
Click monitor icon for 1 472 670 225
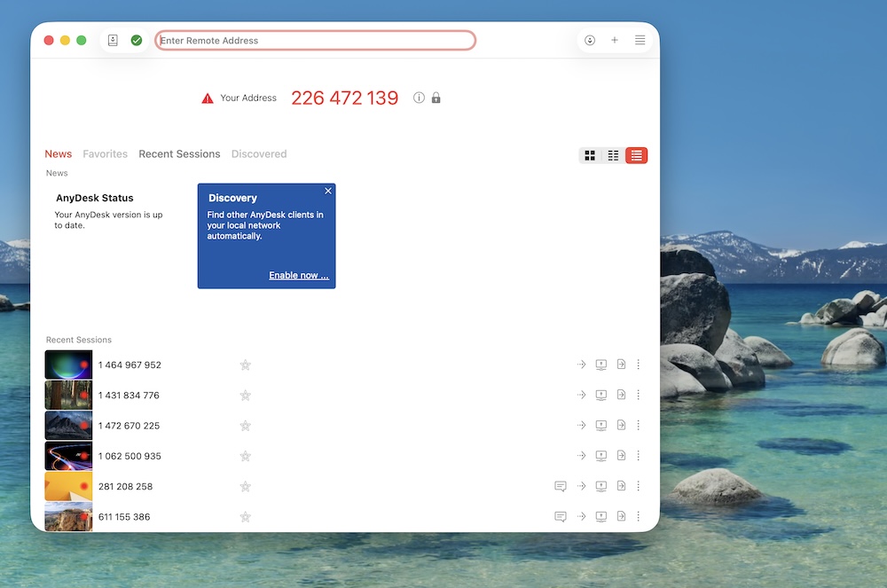click(x=601, y=425)
